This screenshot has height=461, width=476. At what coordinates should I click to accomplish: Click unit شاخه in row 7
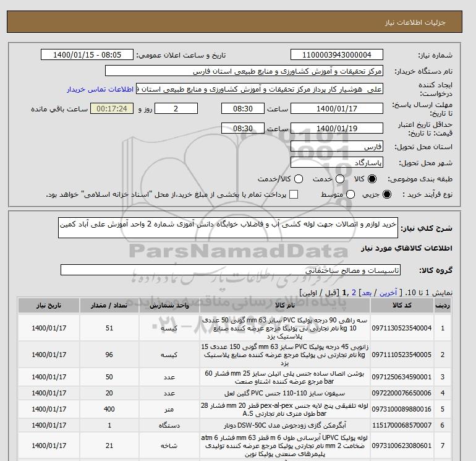click(x=169, y=446)
